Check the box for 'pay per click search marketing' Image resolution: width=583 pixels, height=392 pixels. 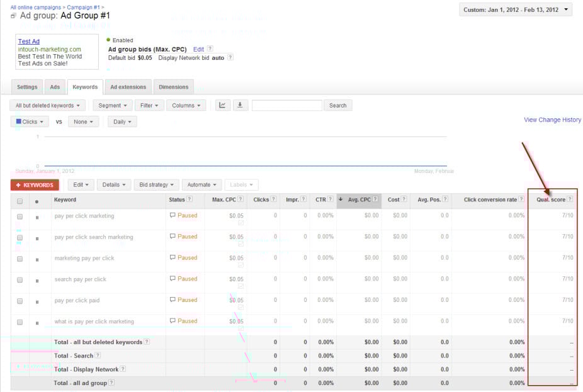pyautogui.click(x=20, y=237)
